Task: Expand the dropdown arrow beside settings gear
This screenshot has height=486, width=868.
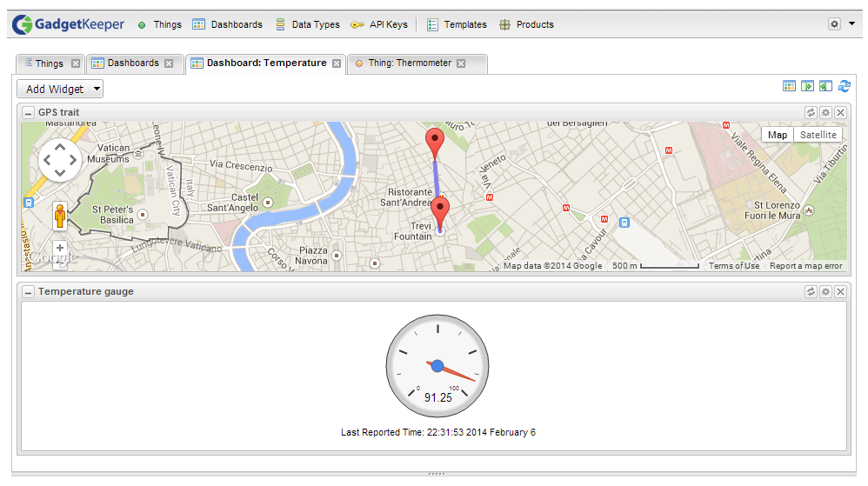Action: pyautogui.click(x=852, y=23)
